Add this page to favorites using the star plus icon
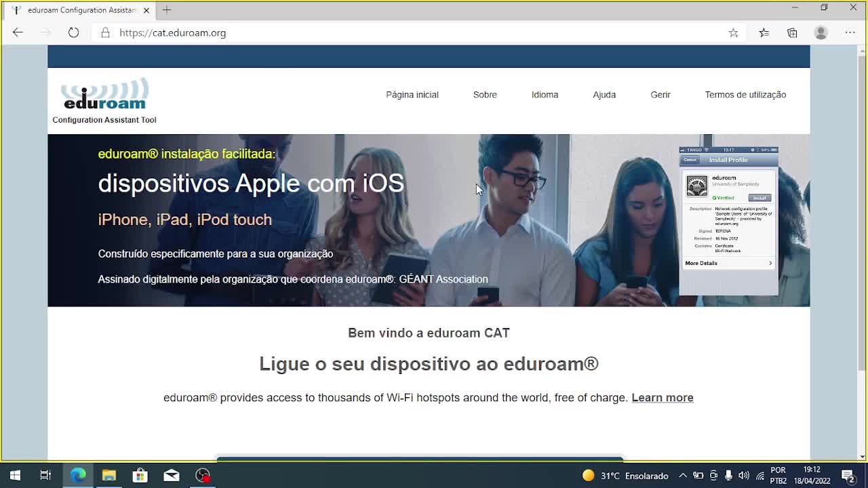Image resolution: width=868 pixels, height=488 pixels. click(x=733, y=33)
